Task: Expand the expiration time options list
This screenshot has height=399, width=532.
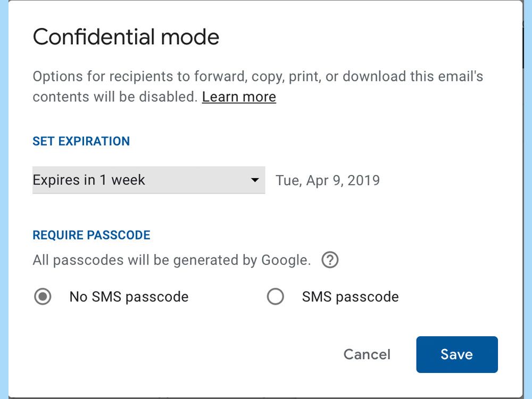Action: (149, 180)
